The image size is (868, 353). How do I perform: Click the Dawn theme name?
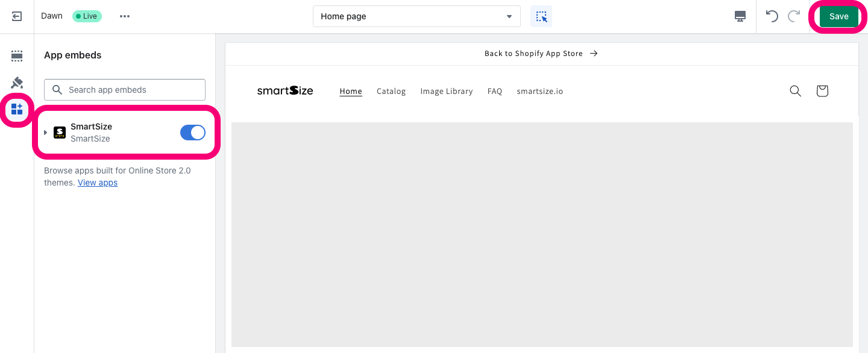pos(52,16)
